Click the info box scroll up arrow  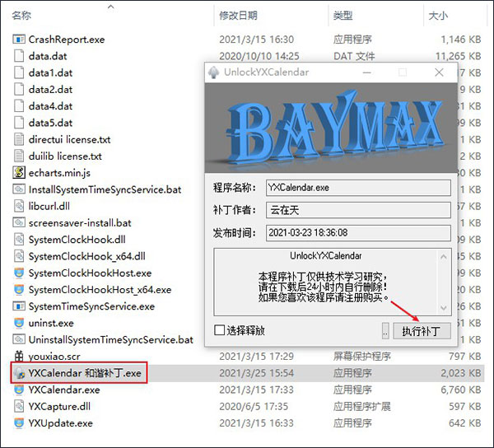tap(444, 256)
